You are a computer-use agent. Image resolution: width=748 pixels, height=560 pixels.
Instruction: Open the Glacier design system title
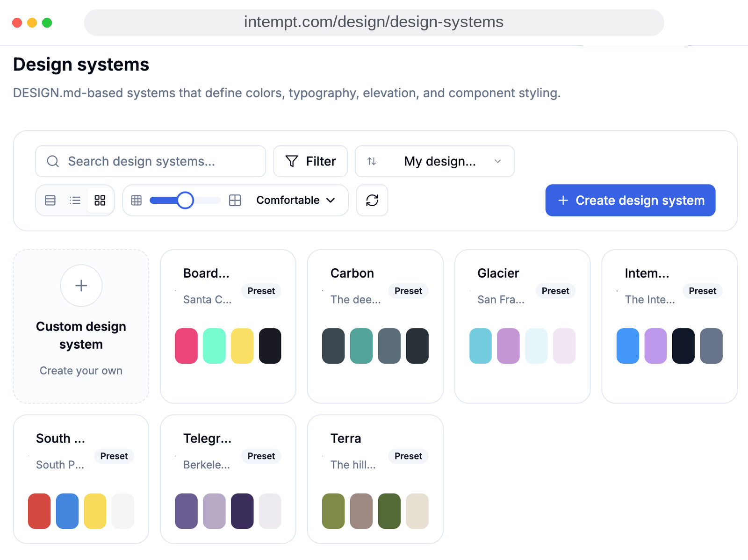pyautogui.click(x=498, y=273)
